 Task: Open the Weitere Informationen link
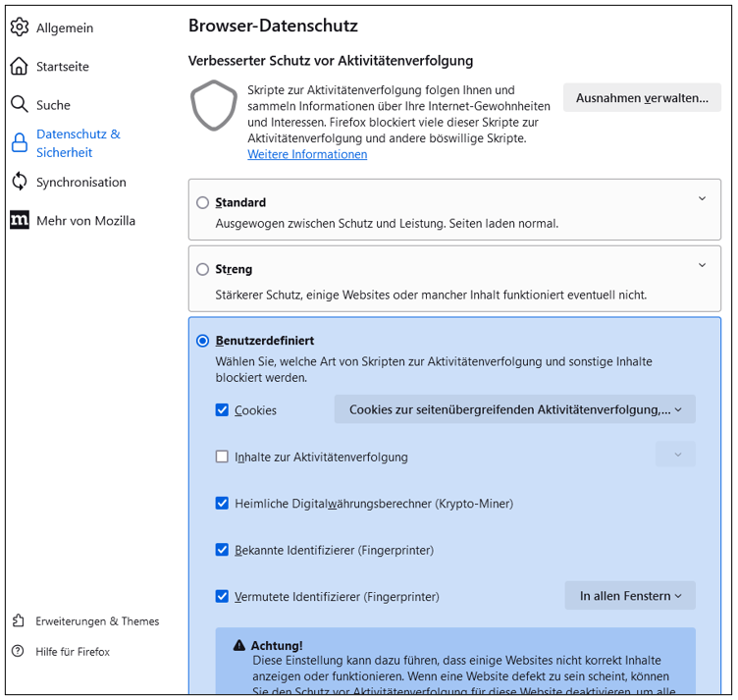click(x=307, y=154)
